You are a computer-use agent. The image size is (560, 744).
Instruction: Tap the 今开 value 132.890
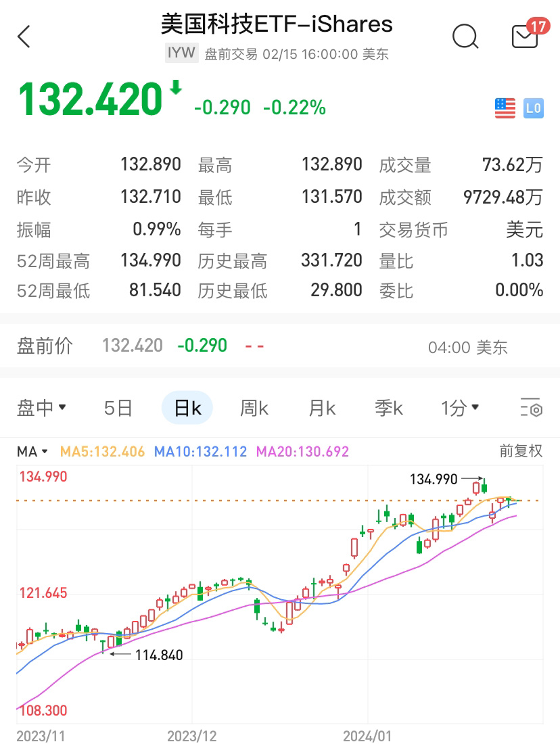click(150, 164)
